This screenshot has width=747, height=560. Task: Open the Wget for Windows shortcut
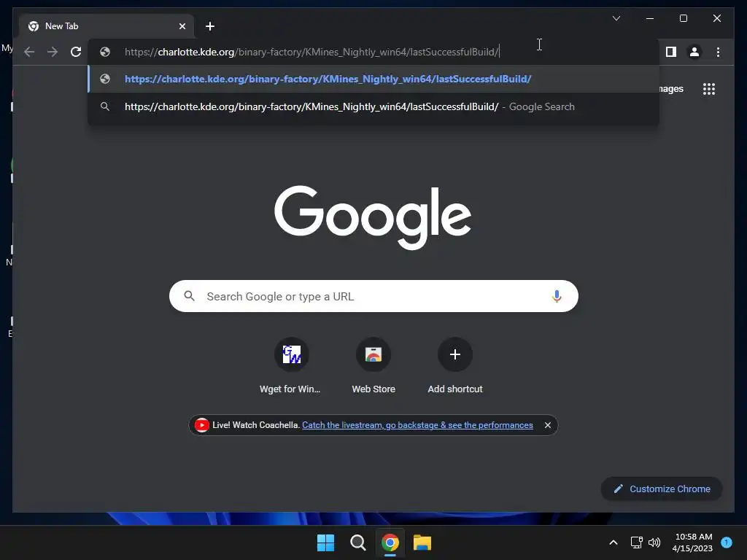[290, 366]
